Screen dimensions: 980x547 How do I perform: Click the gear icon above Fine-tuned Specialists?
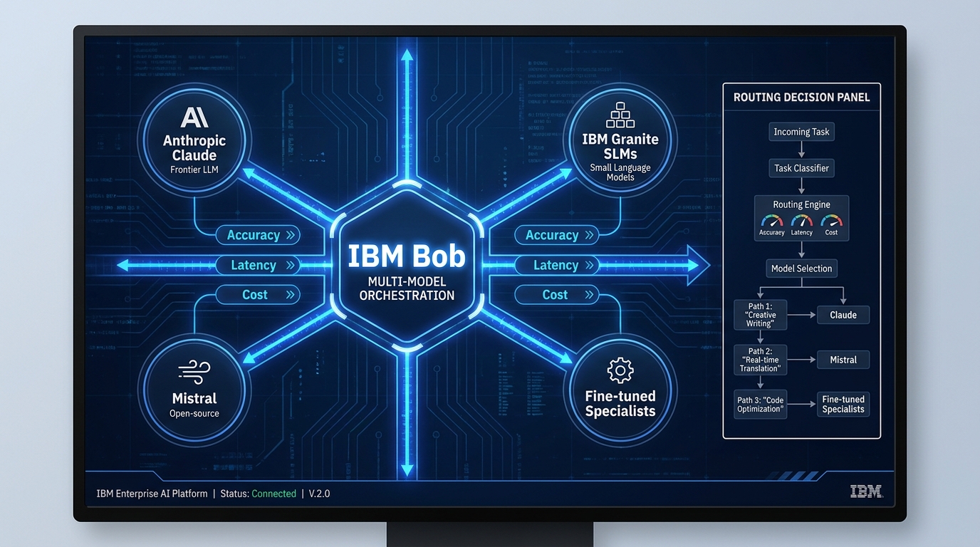[x=620, y=370]
